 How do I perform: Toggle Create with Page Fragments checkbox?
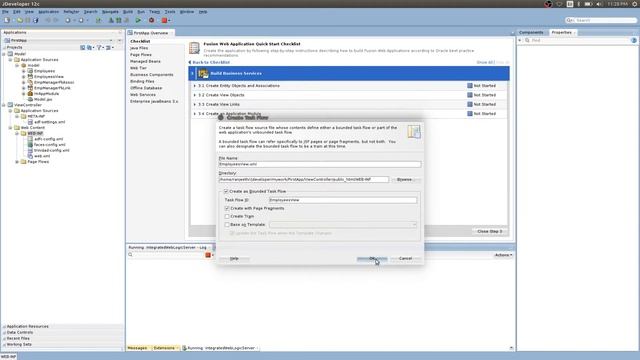point(227,208)
